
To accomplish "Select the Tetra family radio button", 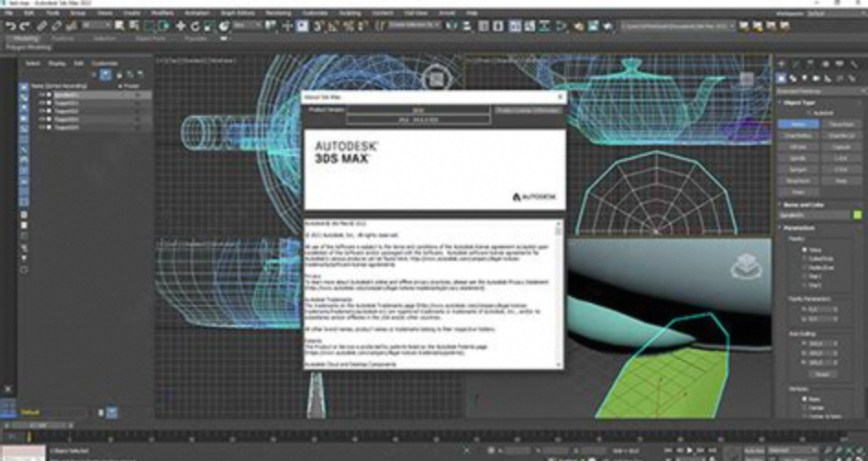I will coord(805,250).
